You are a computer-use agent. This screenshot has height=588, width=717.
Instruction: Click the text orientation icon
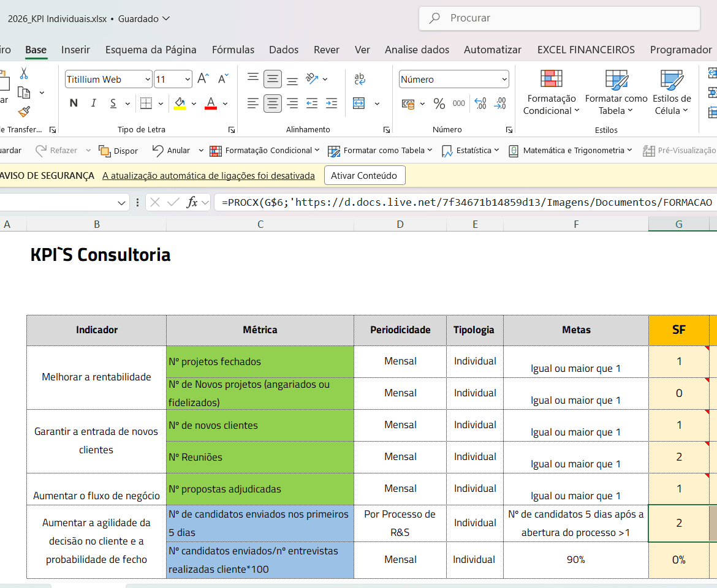[x=313, y=79]
